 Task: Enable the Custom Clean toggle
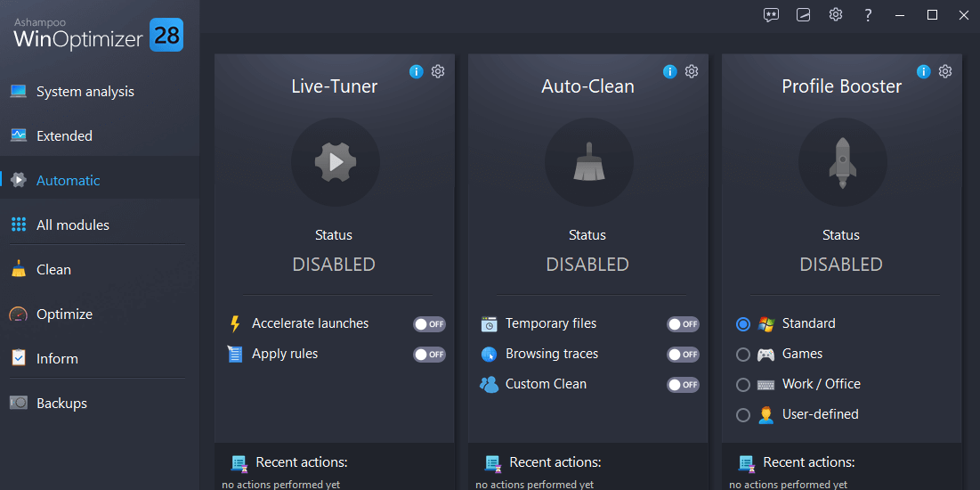pos(683,384)
